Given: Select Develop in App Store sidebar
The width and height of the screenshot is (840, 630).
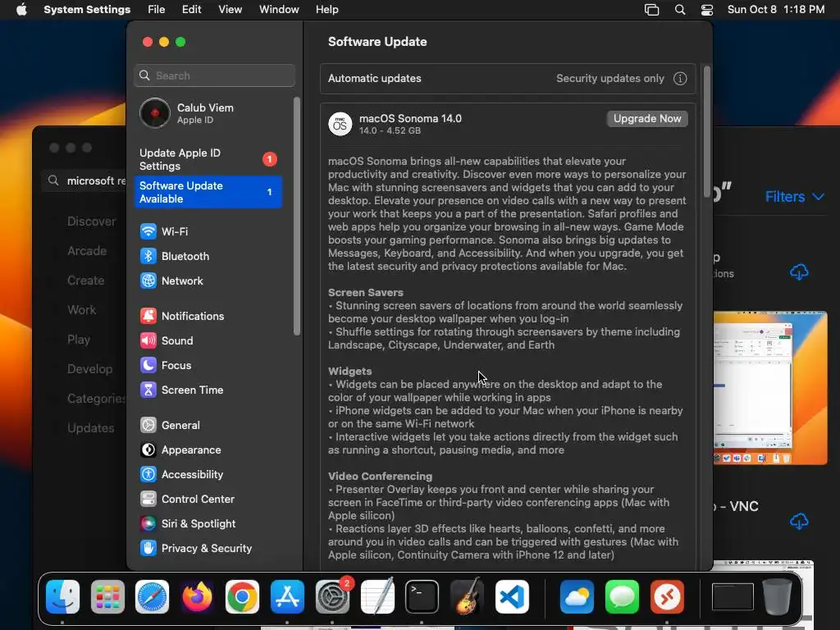Looking at the screenshot, I should 89,369.
